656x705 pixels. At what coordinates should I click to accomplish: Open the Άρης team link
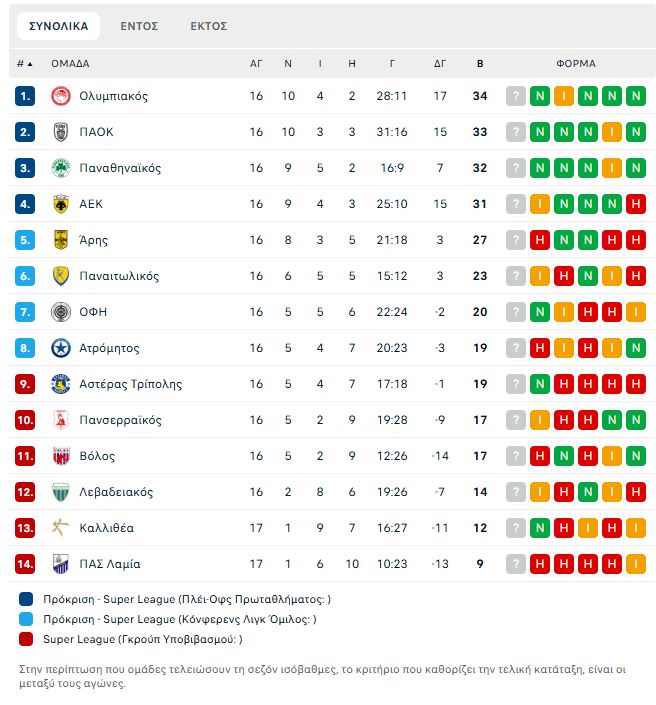pyautogui.click(x=94, y=240)
